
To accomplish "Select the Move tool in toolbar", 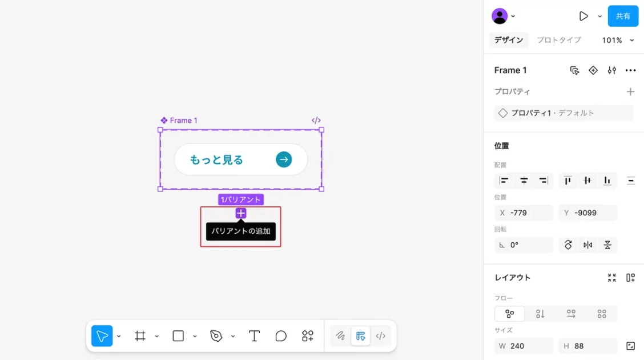I will tap(102, 336).
